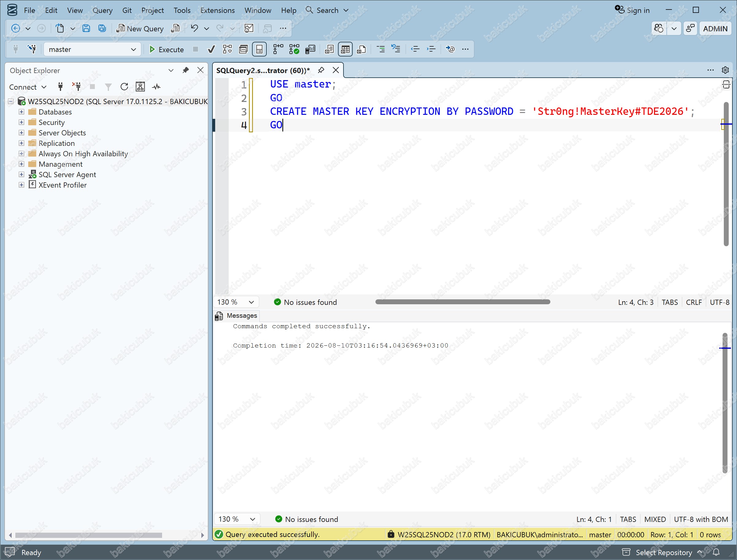The height and width of the screenshot is (560, 737).
Task: Click Messages pane vertical scrollbar
Action: (x=725, y=403)
